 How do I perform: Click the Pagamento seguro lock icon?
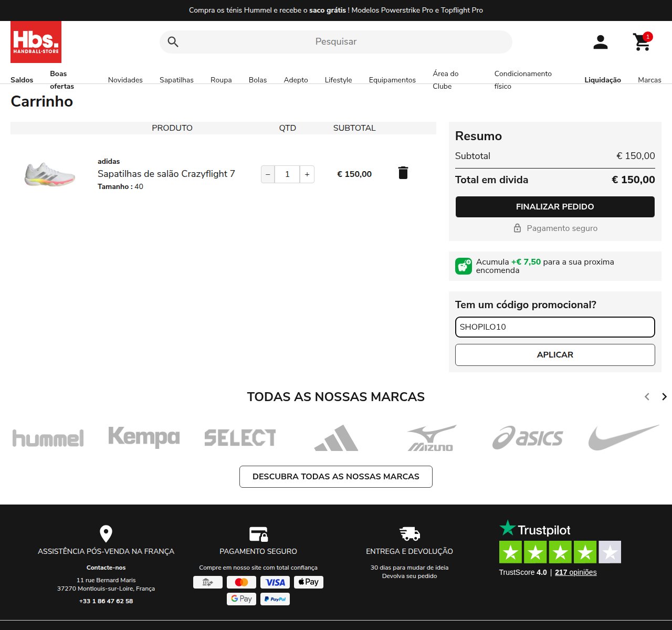pyautogui.click(x=517, y=228)
